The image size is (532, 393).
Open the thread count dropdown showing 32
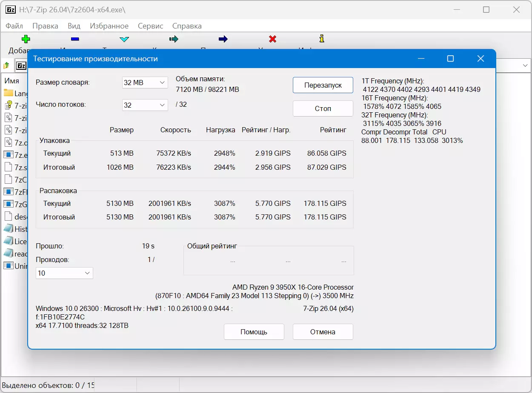(x=145, y=105)
